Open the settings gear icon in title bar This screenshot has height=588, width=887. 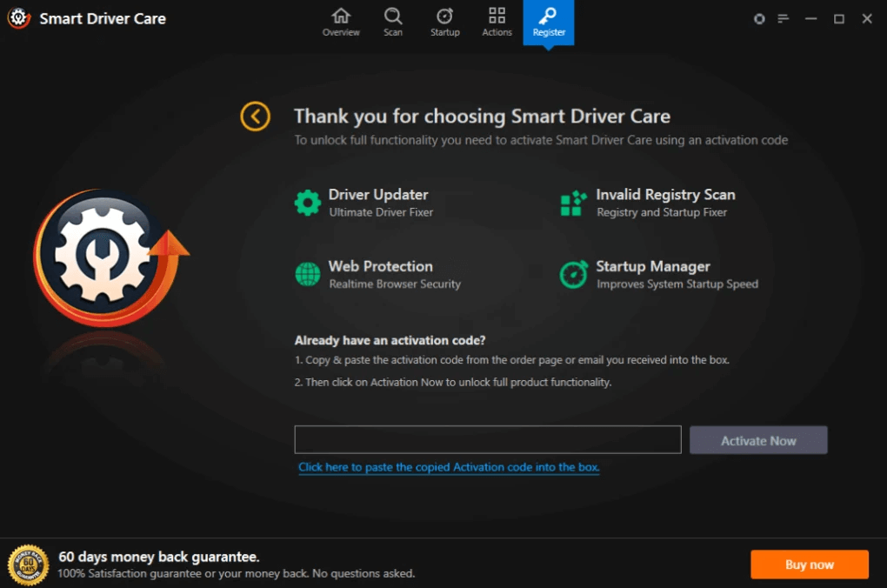759,18
